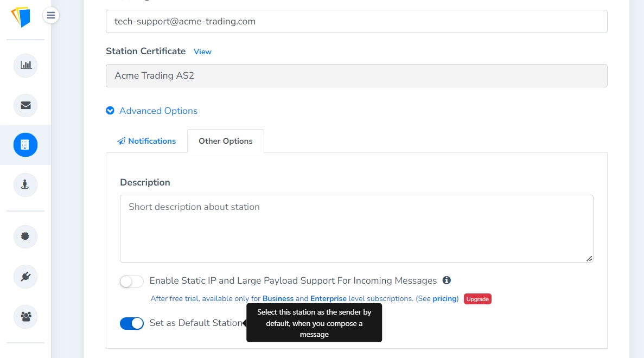Screen dimensions: 644x358
Task: Switch to the Notifications tab
Action: (146, 141)
